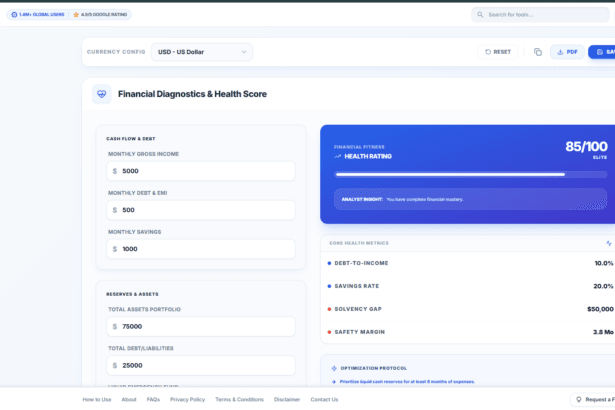Click the copy icon next to Reset
615x410 pixels.
(538, 52)
